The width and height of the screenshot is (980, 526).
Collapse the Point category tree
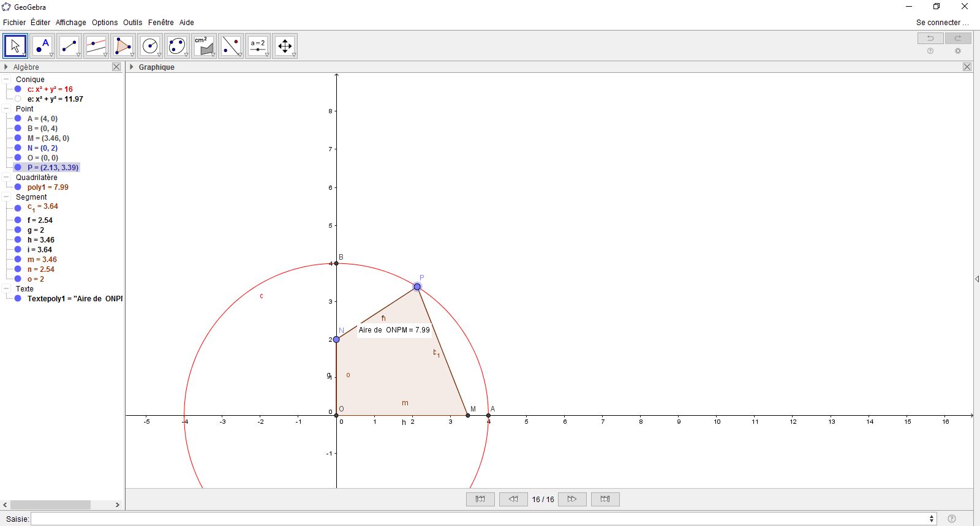pyautogui.click(x=6, y=109)
